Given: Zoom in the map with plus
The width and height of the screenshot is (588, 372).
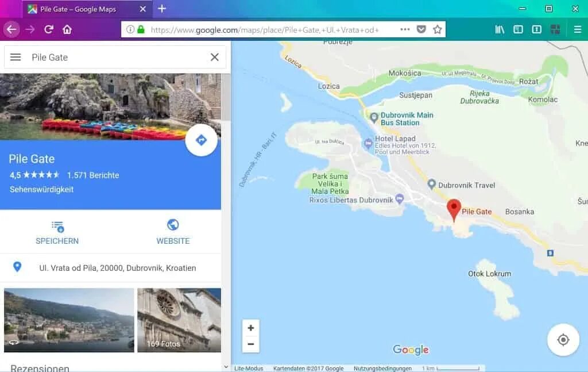Looking at the screenshot, I should pos(251,328).
